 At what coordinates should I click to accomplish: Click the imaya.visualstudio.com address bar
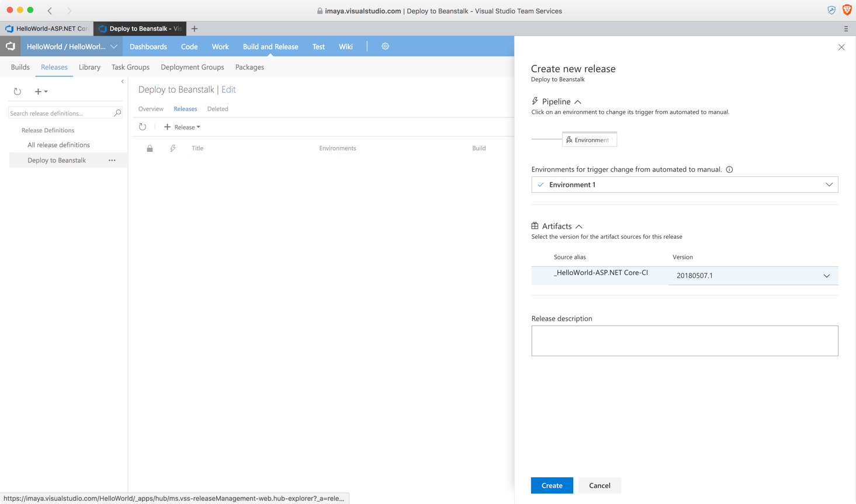point(439,11)
